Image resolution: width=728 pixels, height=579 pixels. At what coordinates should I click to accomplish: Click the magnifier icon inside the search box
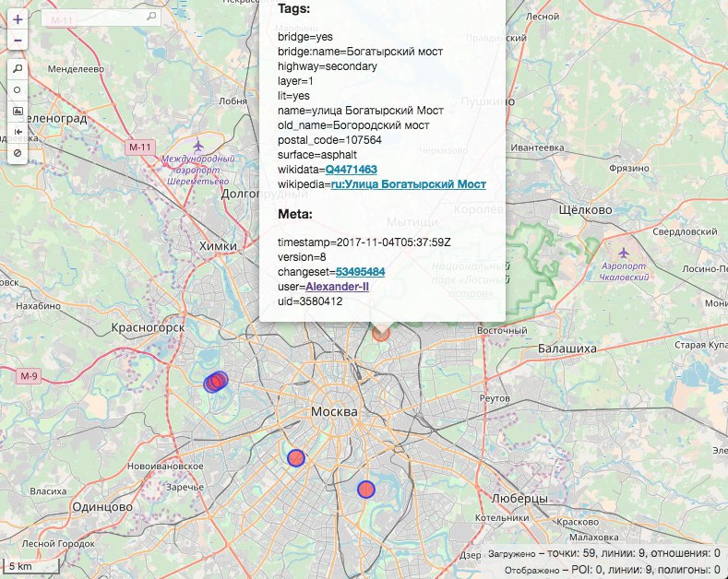coord(151,17)
